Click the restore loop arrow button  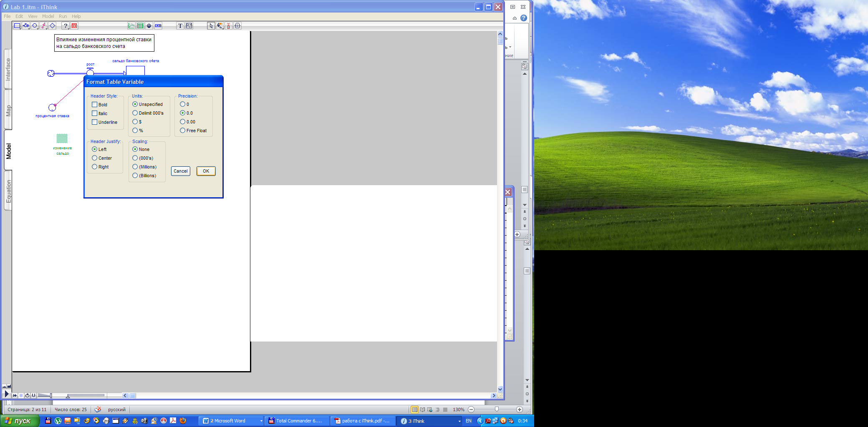point(27,395)
